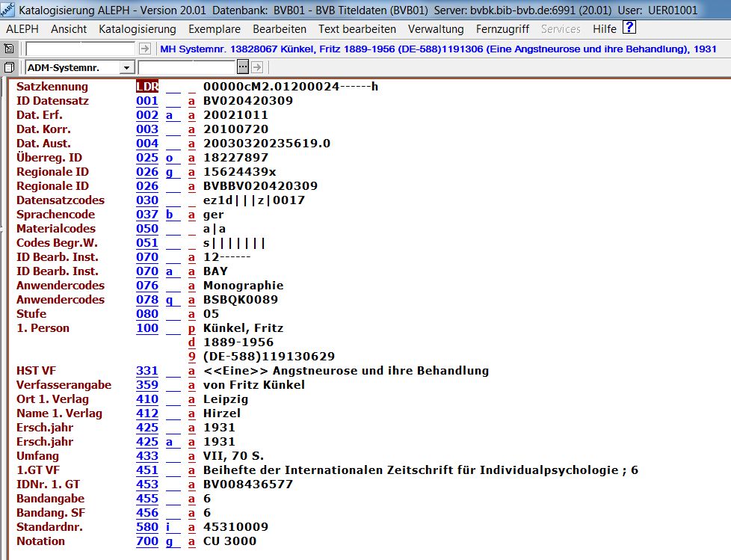Image resolution: width=731 pixels, height=560 pixels.
Task: Open the ADM-Systemnr. dropdown list
Action: (x=126, y=68)
